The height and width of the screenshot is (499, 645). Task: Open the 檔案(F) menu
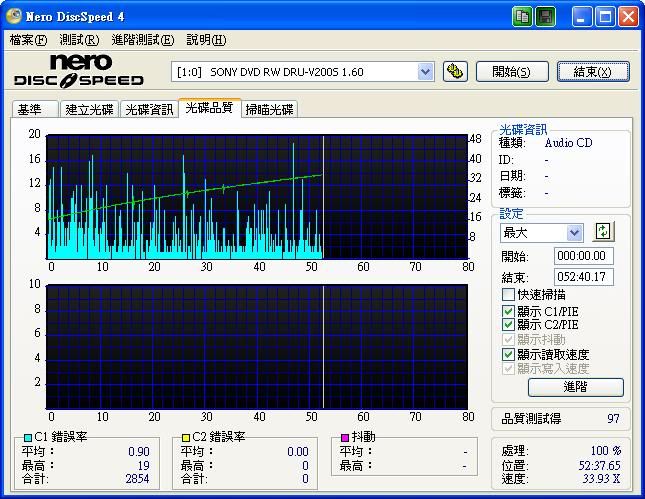pyautogui.click(x=28, y=40)
